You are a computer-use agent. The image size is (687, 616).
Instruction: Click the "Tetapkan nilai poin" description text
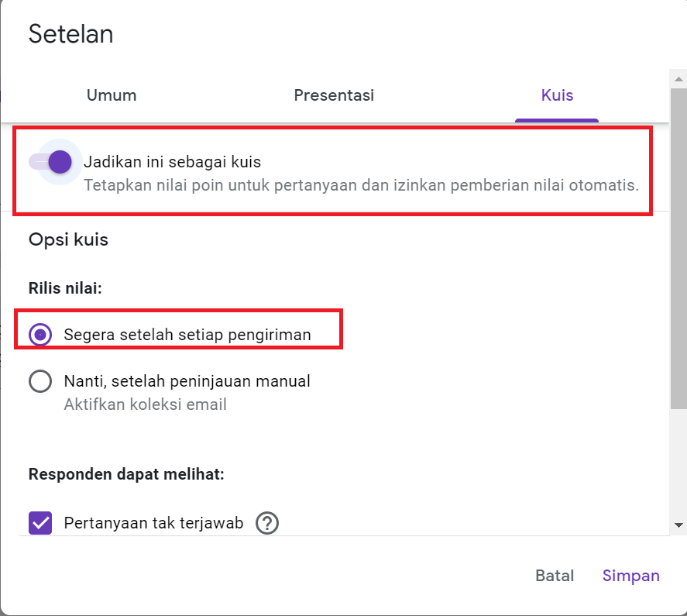pyautogui.click(x=361, y=186)
